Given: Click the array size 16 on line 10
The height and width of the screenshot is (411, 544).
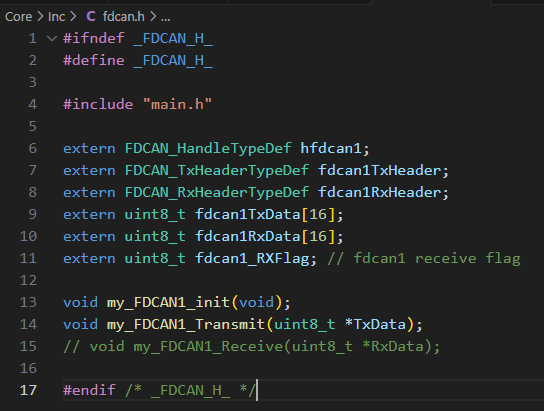Looking at the screenshot, I should pos(318,237).
